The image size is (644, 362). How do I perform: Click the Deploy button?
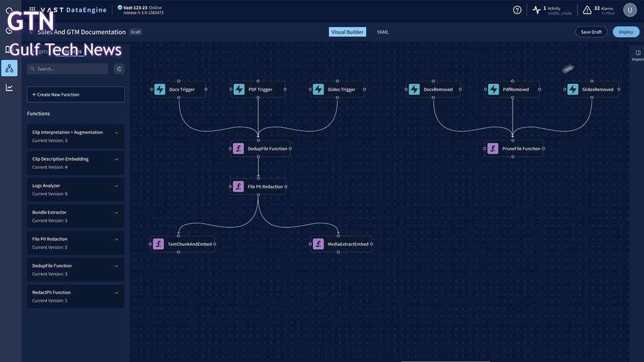tap(626, 32)
